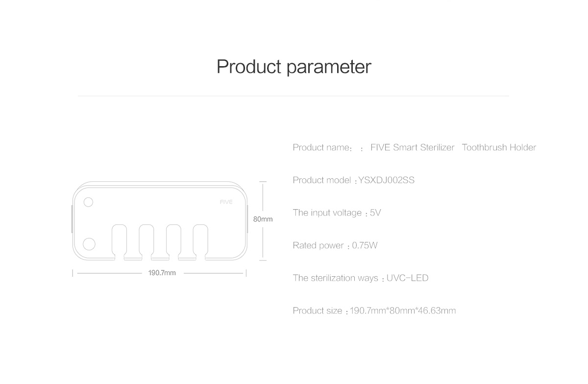Click FIVE Smart Sterilizer product name text
The image size is (588, 384).
point(412,147)
